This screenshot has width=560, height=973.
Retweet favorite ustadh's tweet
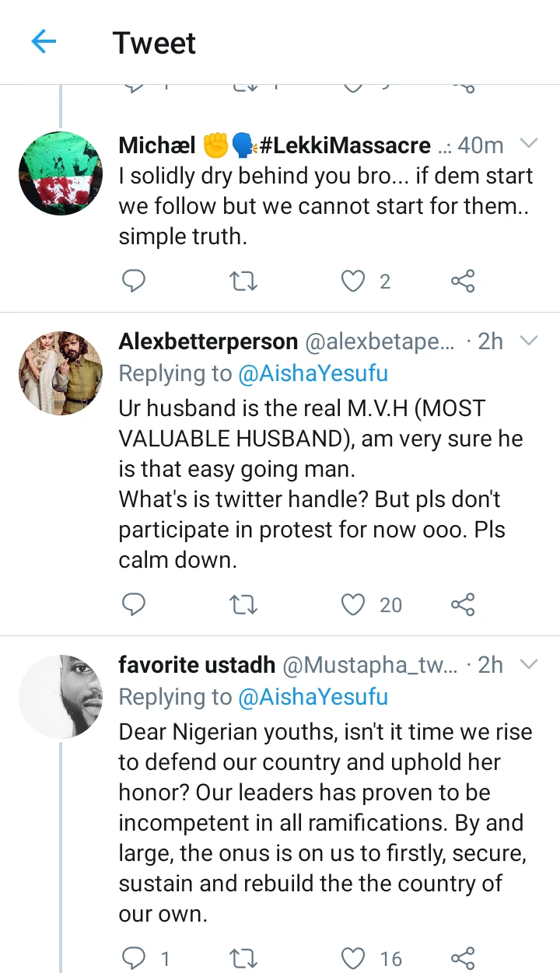click(x=244, y=957)
